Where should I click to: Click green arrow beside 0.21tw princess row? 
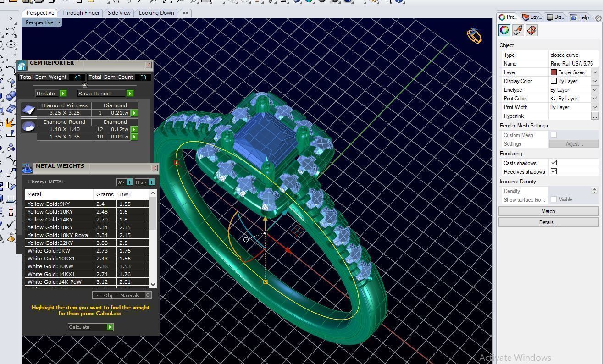click(134, 113)
